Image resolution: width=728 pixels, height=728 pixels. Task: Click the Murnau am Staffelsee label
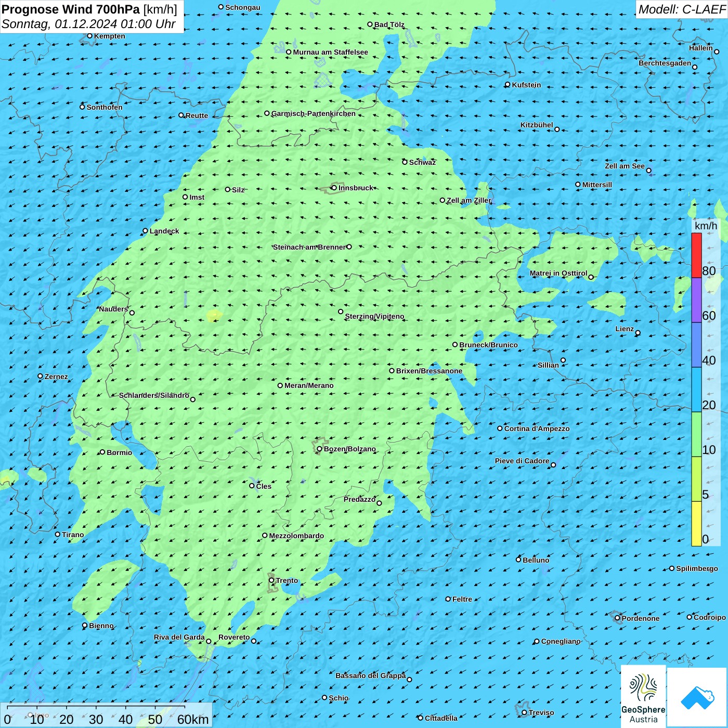[x=330, y=52]
